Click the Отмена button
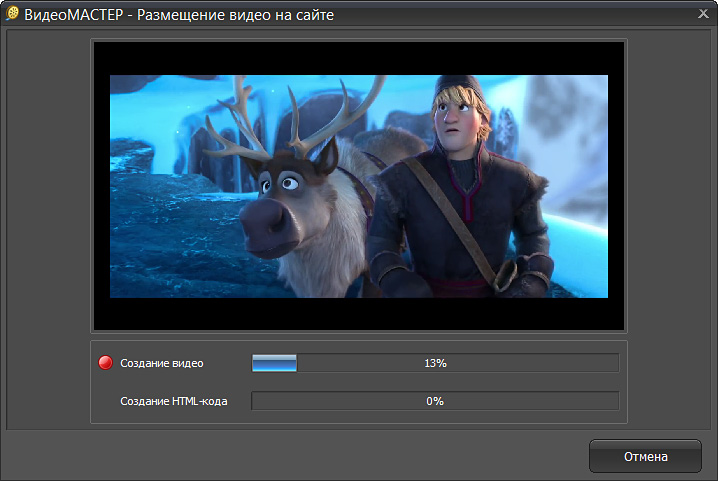Viewport: 718px width, 481px height. pos(645,456)
